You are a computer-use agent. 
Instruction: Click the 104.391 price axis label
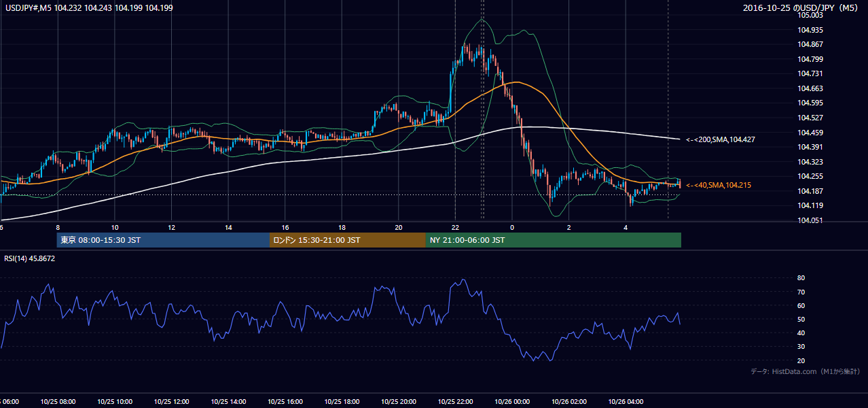click(812, 147)
